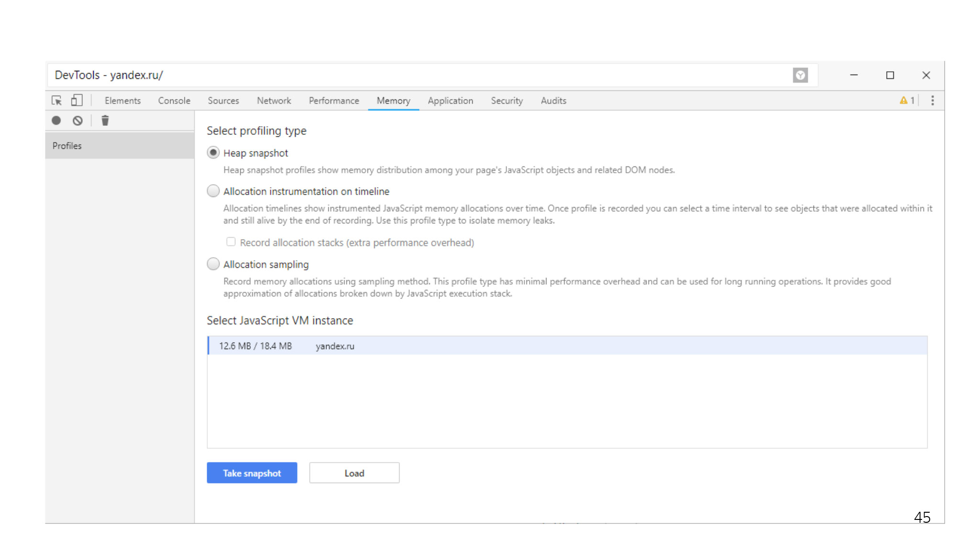The height and width of the screenshot is (551, 980).
Task: Select the Heap snapshot radio button
Action: pyautogui.click(x=213, y=153)
